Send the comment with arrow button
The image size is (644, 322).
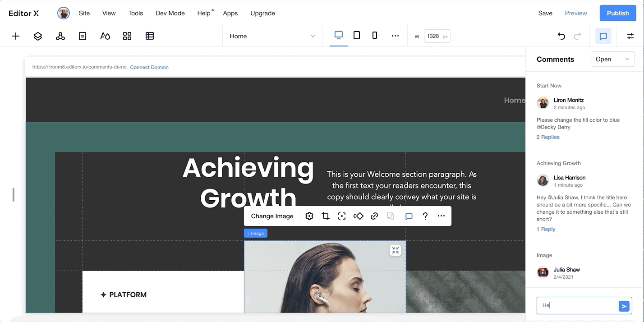coord(624,306)
